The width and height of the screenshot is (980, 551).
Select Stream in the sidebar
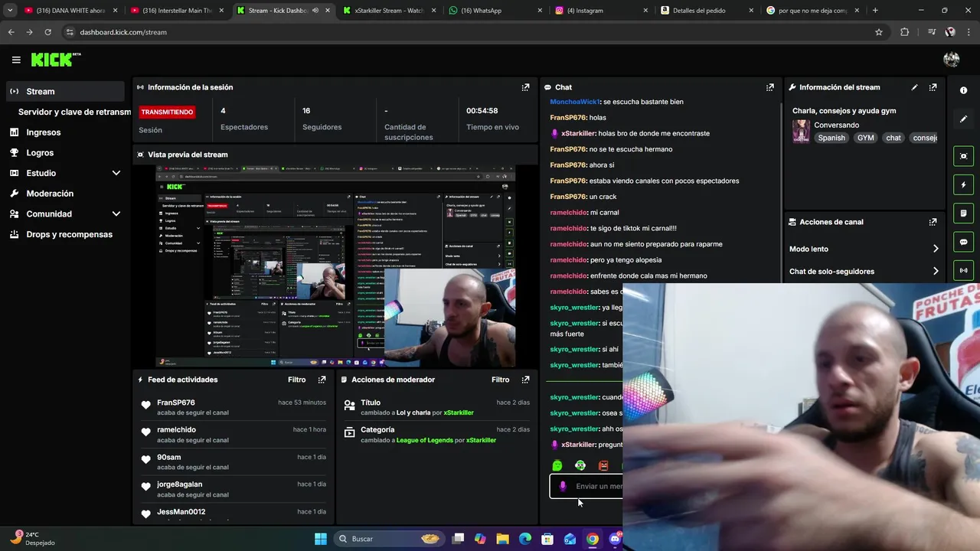64,91
